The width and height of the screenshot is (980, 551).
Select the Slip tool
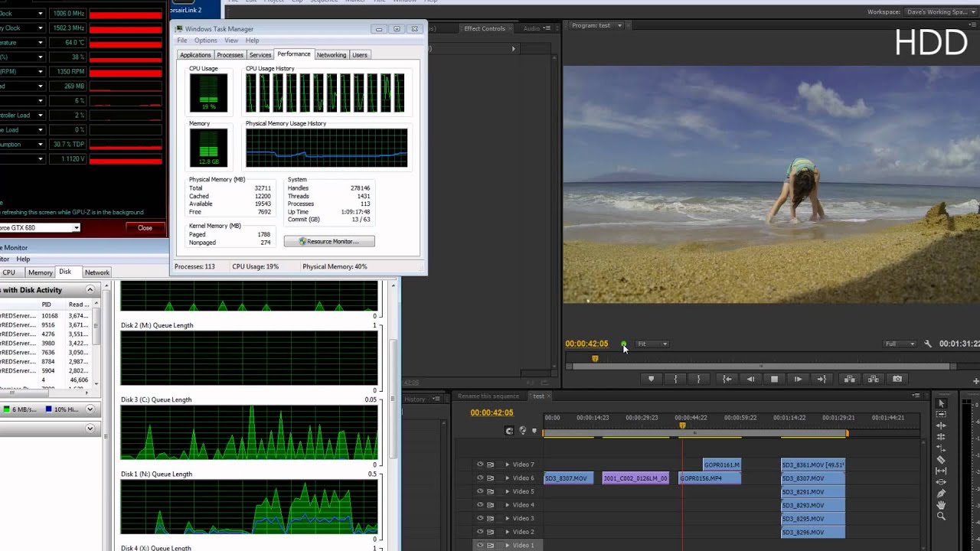942,471
